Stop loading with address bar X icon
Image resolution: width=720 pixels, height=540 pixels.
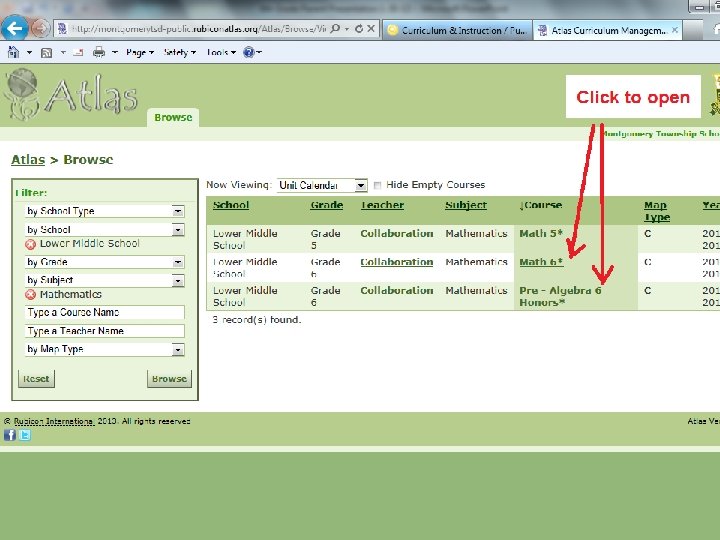371,29
